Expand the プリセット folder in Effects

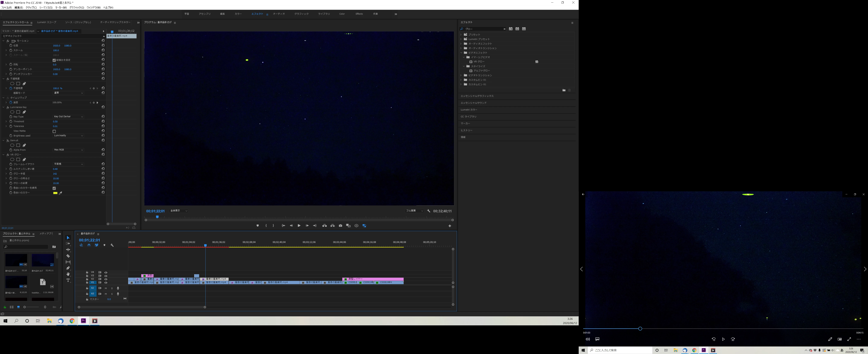pos(461,34)
